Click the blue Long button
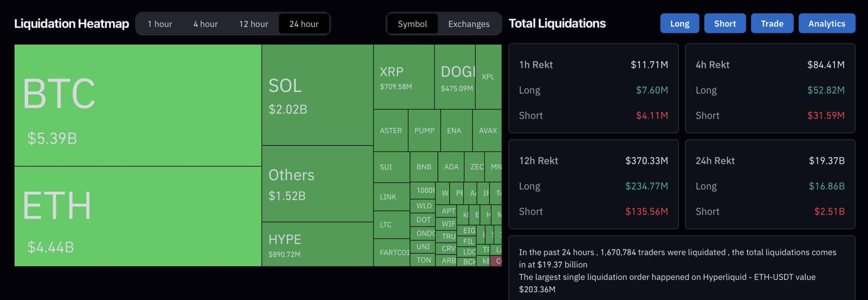868x300 pixels. [x=679, y=23]
